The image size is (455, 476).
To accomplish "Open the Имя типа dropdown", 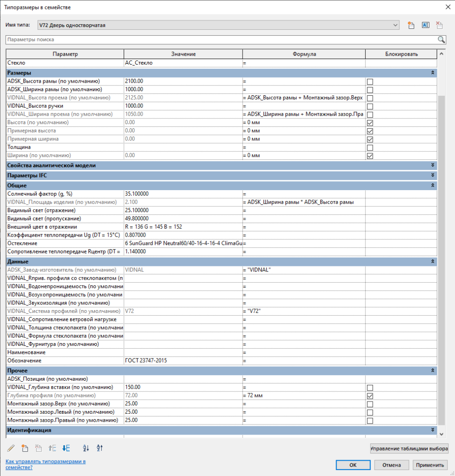I will click(395, 25).
